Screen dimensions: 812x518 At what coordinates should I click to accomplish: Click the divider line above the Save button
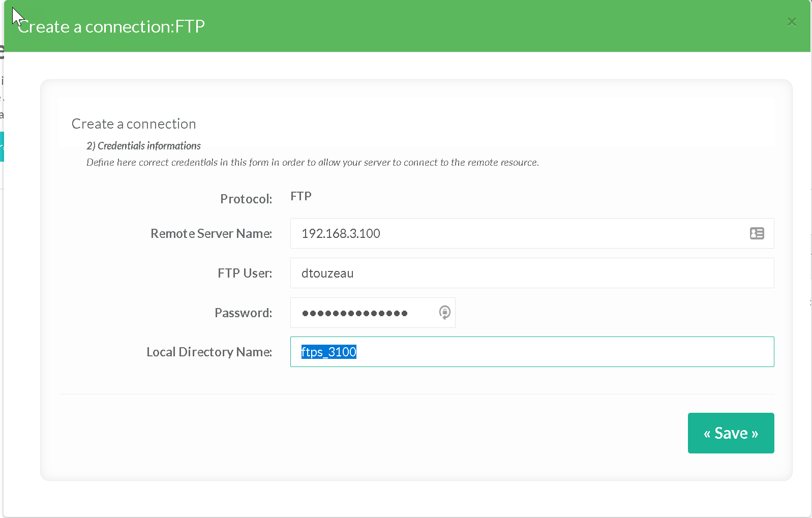[416, 394]
